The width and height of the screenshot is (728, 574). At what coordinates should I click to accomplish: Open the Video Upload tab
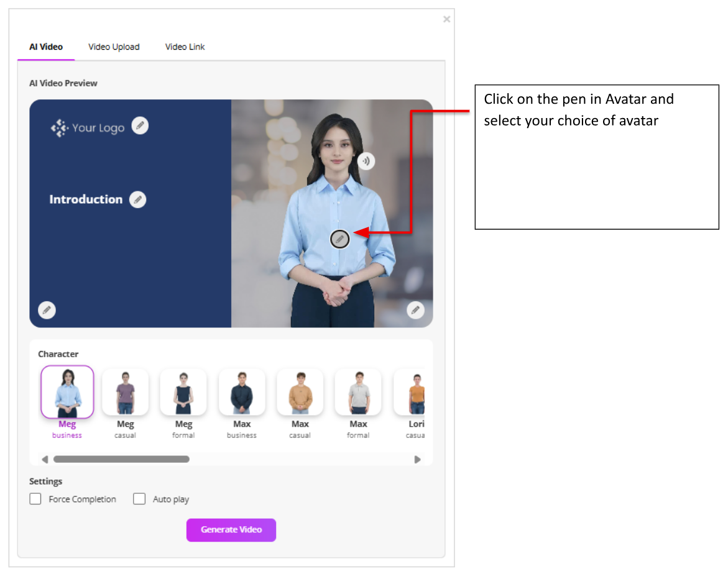pos(114,47)
